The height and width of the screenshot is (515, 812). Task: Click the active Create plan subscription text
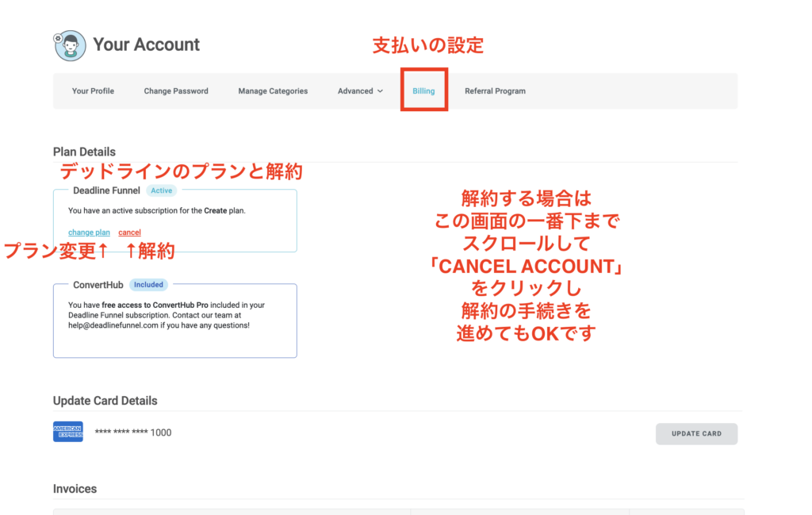tap(157, 211)
